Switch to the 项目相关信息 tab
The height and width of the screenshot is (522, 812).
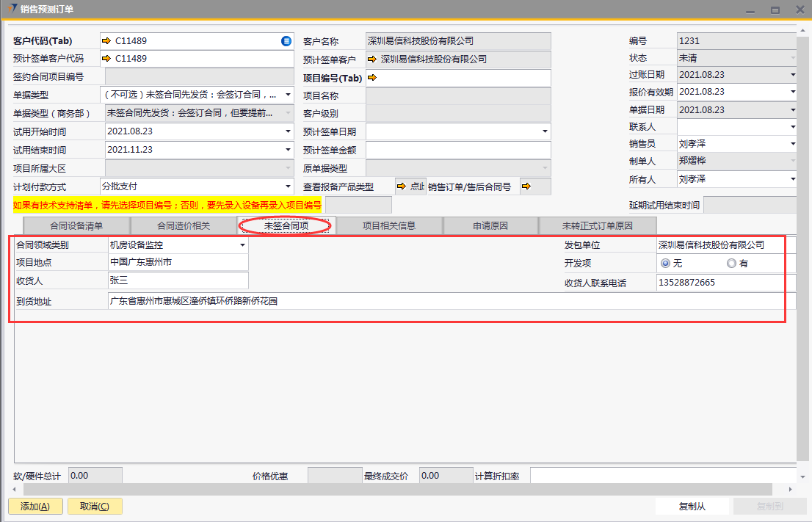tap(389, 226)
